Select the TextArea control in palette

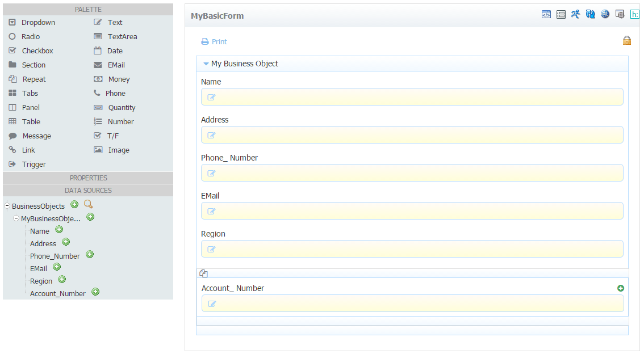pos(115,36)
